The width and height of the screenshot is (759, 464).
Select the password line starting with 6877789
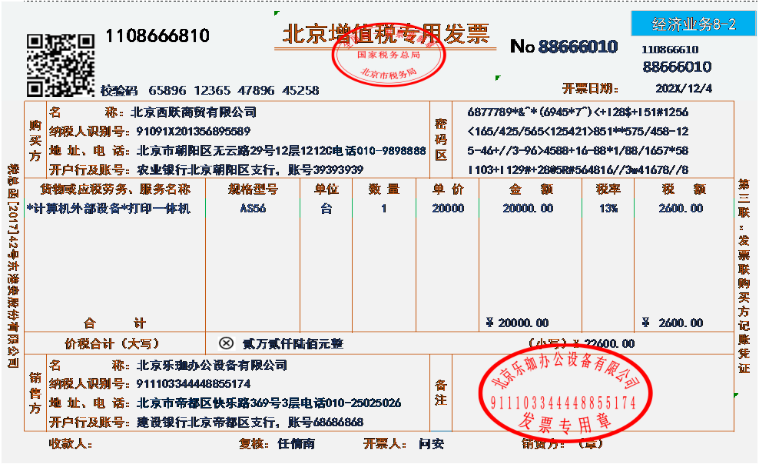[x=578, y=112]
